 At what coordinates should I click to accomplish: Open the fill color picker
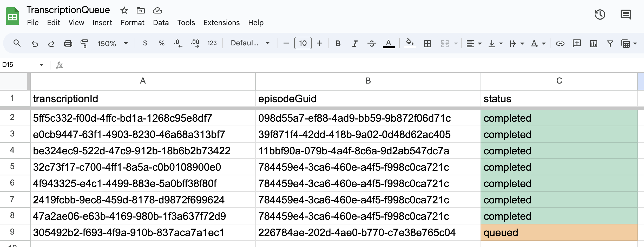(410, 43)
